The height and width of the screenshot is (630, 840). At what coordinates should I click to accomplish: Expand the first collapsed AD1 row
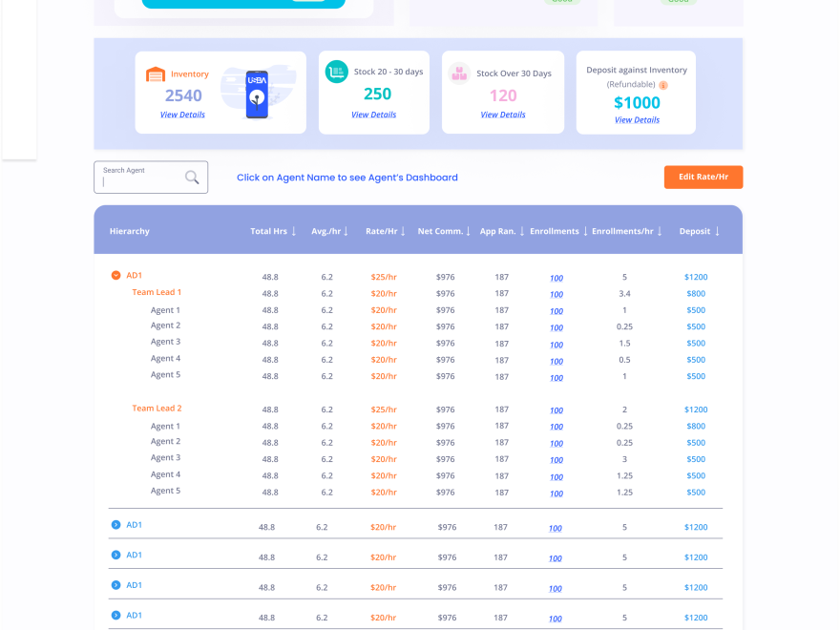click(x=115, y=525)
